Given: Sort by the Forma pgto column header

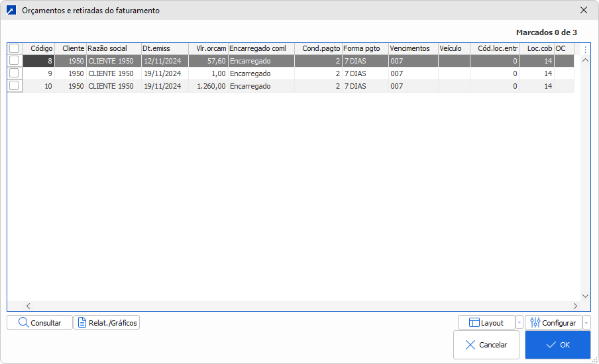Looking at the screenshot, I should pyautogui.click(x=366, y=48).
